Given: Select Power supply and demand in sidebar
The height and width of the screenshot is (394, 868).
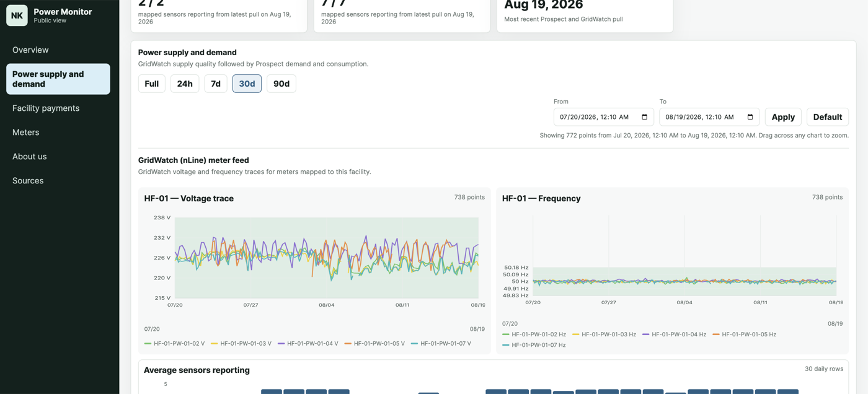Looking at the screenshot, I should 58,79.
